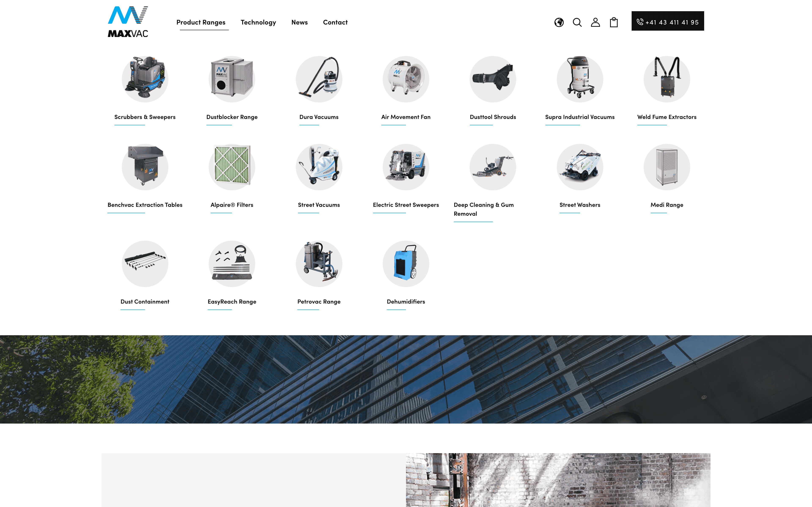Select the Air Movement Fan image
The width and height of the screenshot is (812, 507).
click(406, 79)
